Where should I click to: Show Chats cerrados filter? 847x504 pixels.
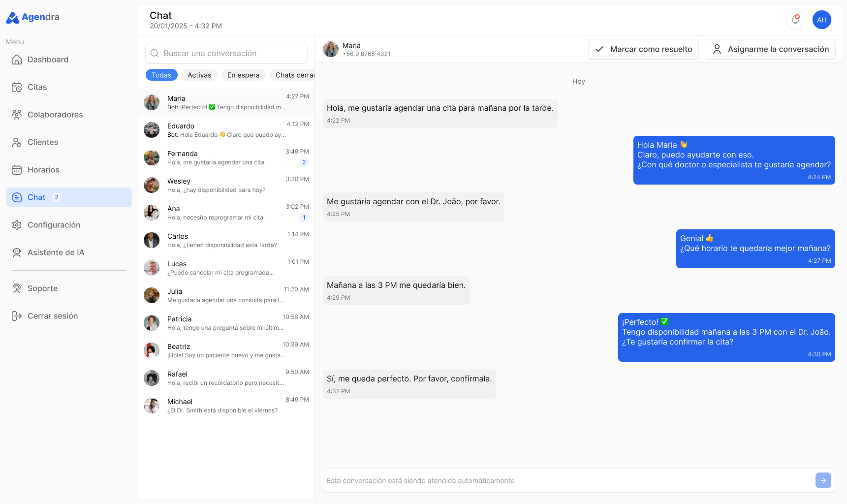[x=292, y=75]
